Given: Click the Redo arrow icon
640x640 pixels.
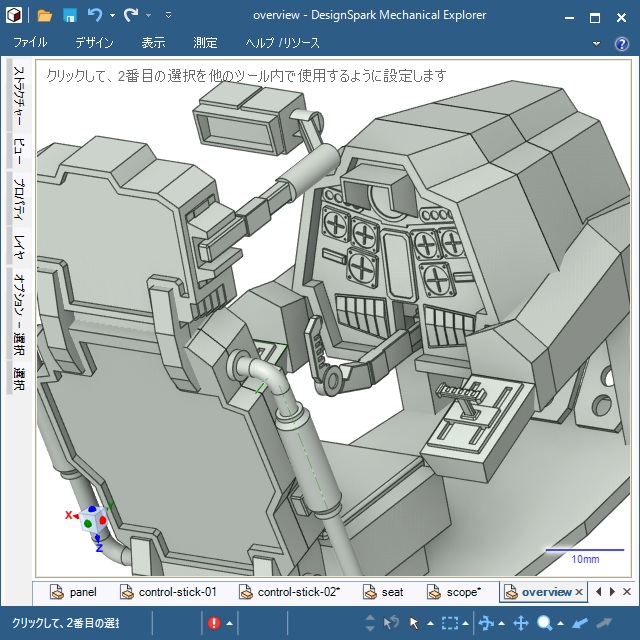Looking at the screenshot, I should pyautogui.click(x=131, y=16).
